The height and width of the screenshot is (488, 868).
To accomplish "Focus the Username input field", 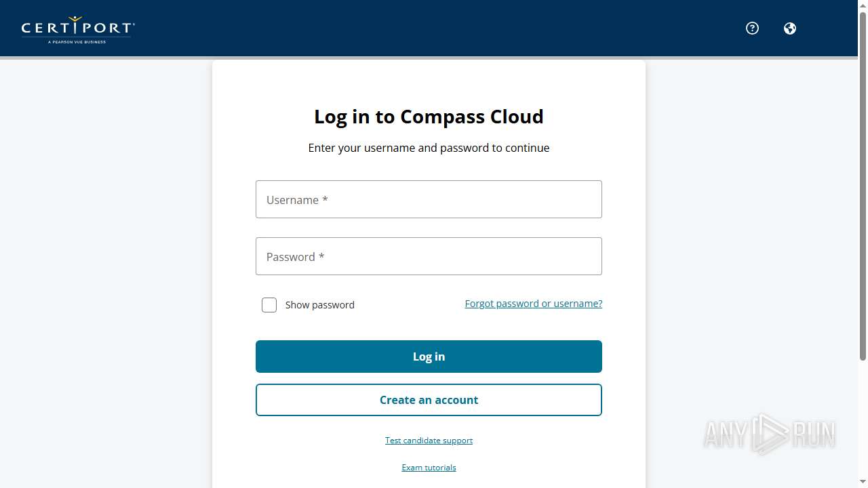I will [x=429, y=199].
